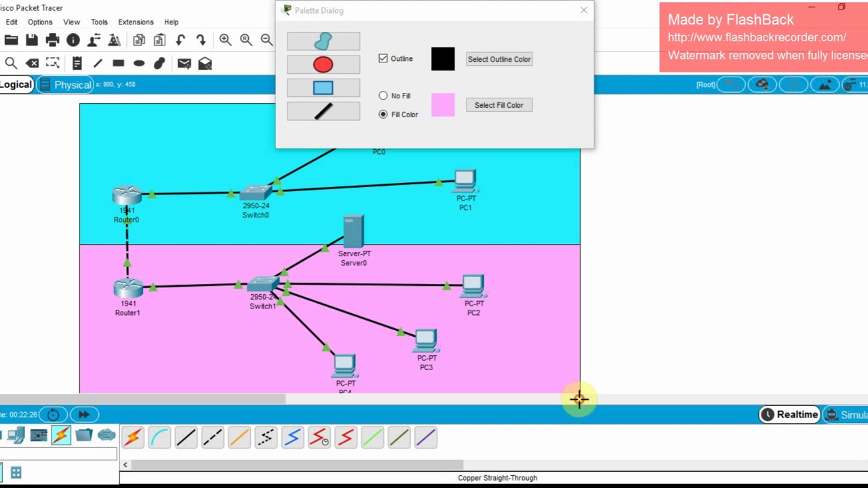The width and height of the screenshot is (868, 488).
Task: Select the Delete tool
Action: click(x=32, y=63)
